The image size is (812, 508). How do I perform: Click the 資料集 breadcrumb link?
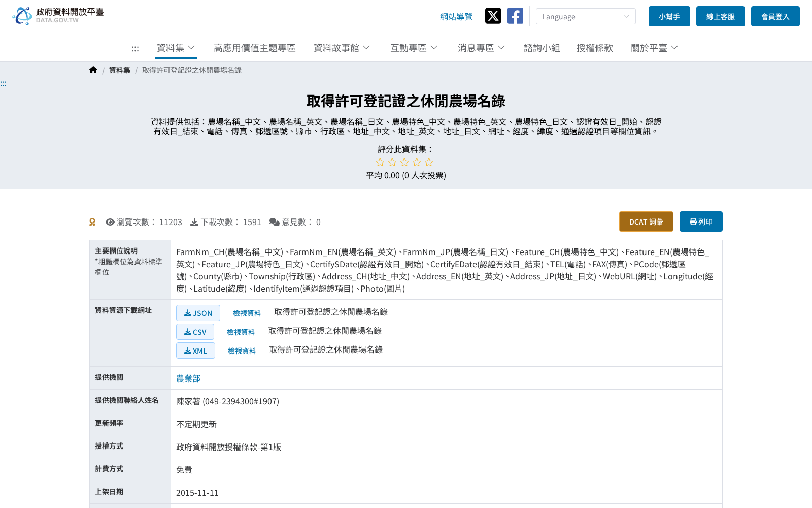click(x=120, y=70)
